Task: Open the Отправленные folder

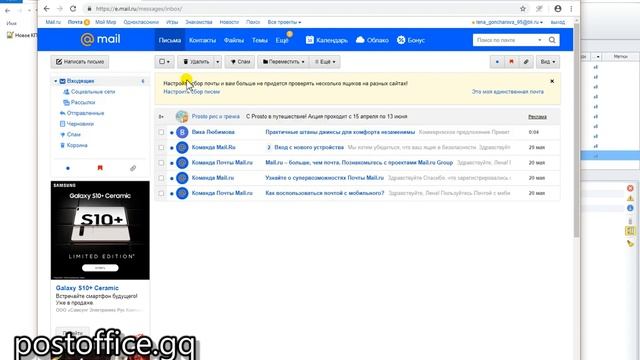Action: pyautogui.click(x=85, y=113)
